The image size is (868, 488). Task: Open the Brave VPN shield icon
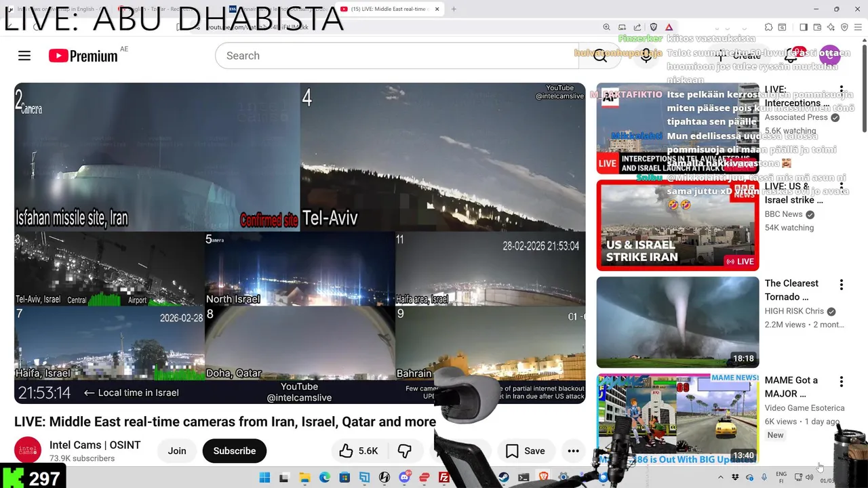click(844, 27)
